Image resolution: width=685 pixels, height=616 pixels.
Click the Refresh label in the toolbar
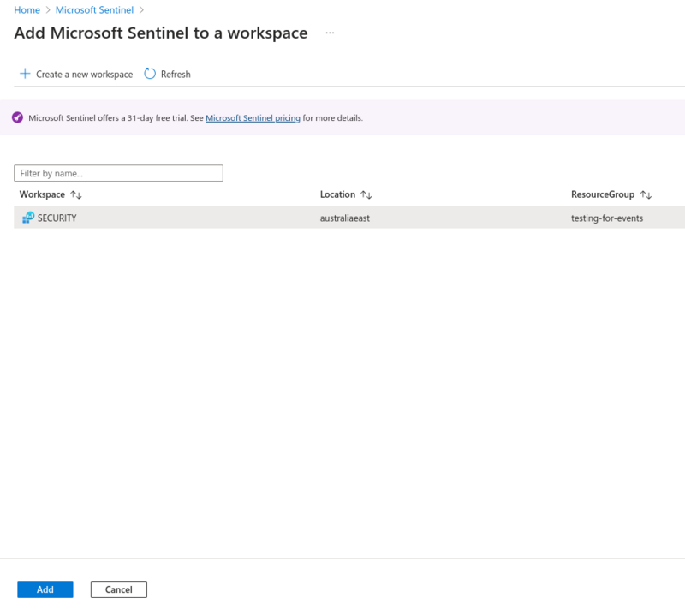(x=176, y=75)
